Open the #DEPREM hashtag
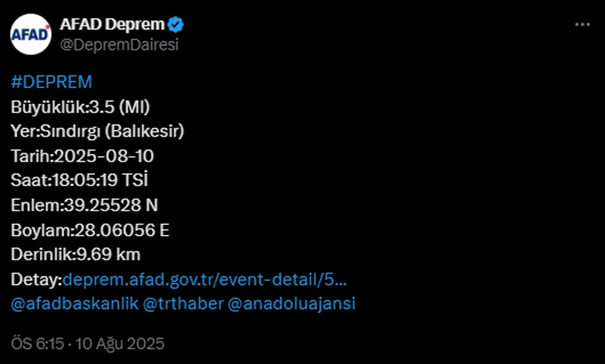 point(51,82)
